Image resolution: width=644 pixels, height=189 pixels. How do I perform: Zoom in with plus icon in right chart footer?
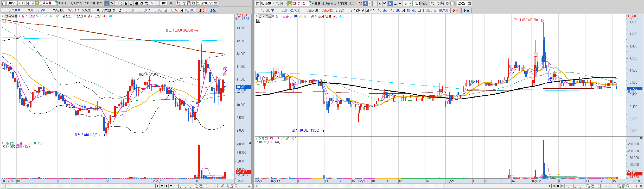(x=637, y=186)
